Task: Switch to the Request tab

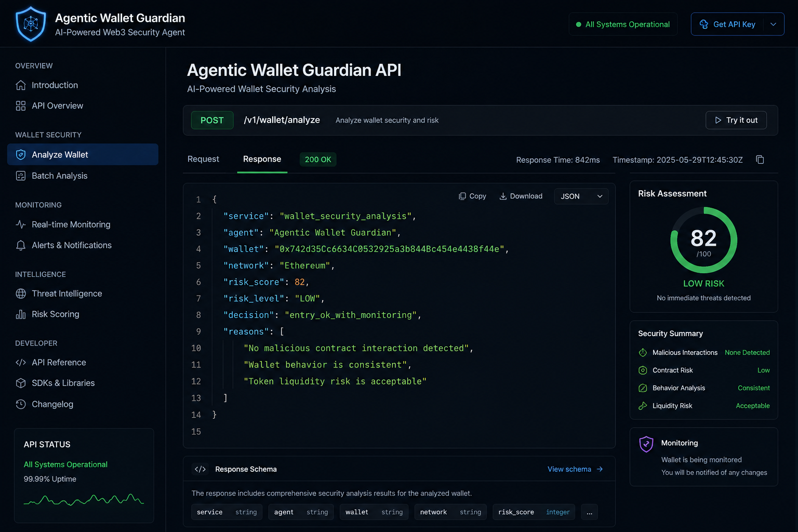Action: 203,159
